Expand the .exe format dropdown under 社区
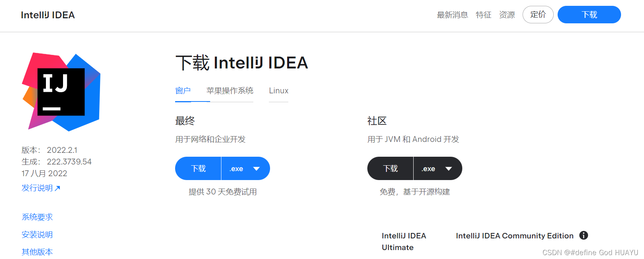Viewport: 644px width, 259px height. click(438, 168)
